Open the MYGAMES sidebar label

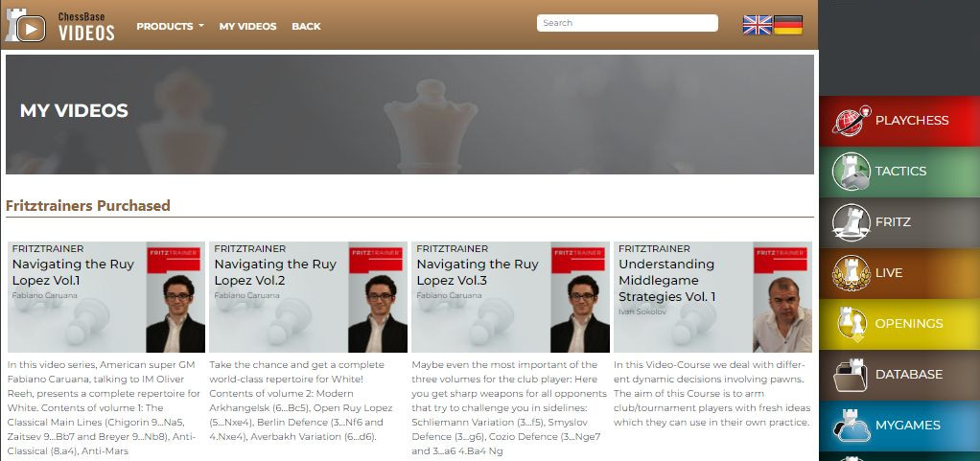pyautogui.click(x=907, y=426)
